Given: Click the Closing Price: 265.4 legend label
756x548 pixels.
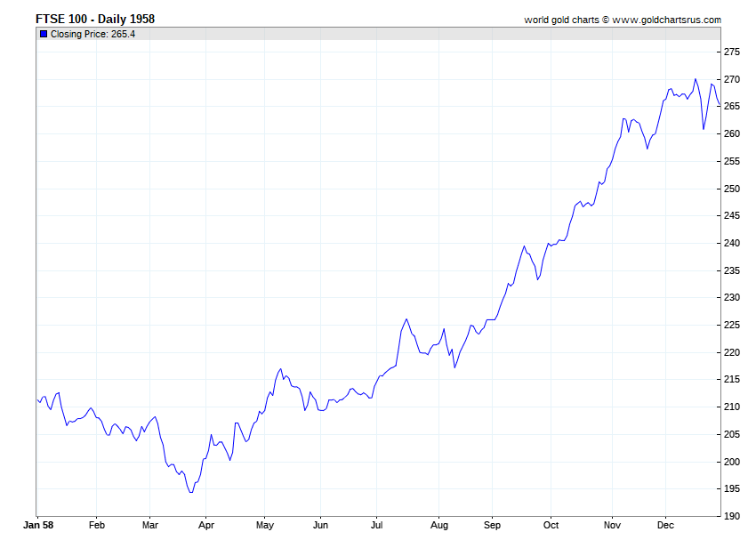Looking at the screenshot, I should click(x=92, y=34).
